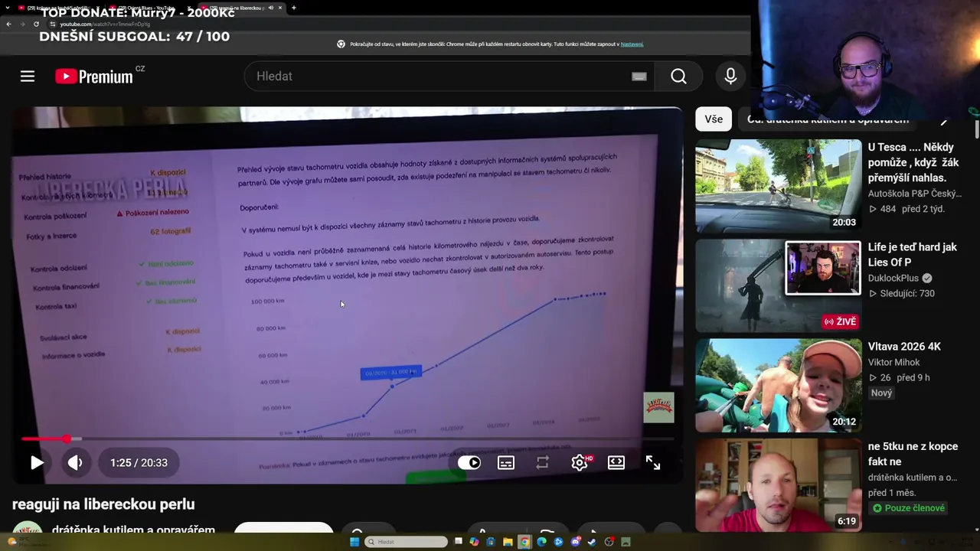Image resolution: width=980 pixels, height=551 pixels.
Task: Toggle the autoplay switch
Action: tap(469, 462)
